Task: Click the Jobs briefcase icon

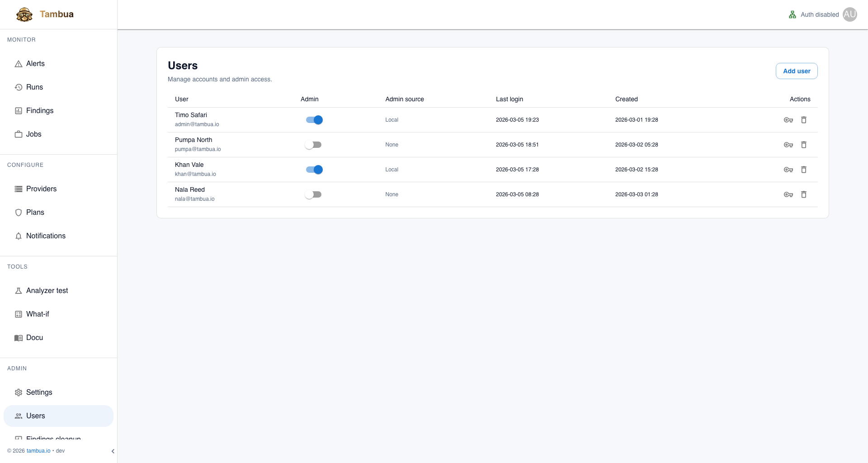Action: pyautogui.click(x=18, y=134)
